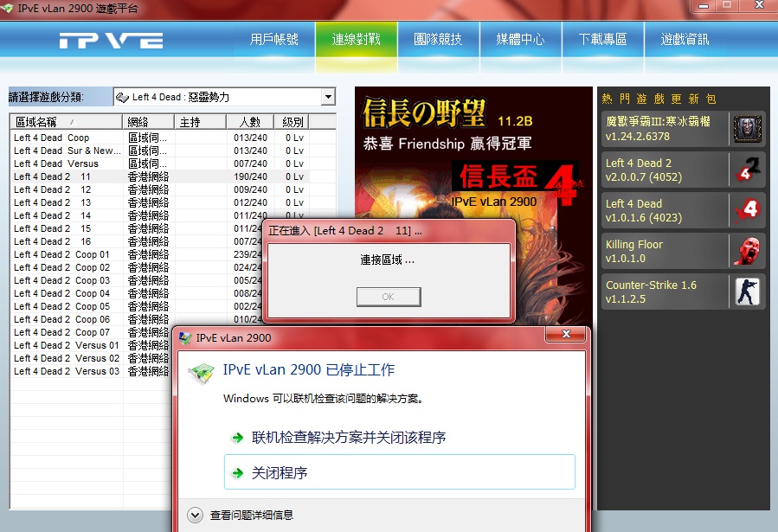This screenshot has height=532, width=778.
Task: Select Left 4 Dead 2 Versus 03 room
Action: [x=91, y=371]
